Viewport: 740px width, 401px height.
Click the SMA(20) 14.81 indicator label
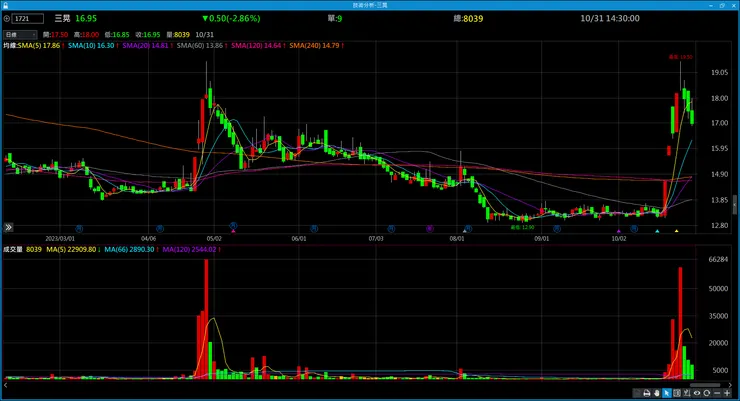[145, 46]
